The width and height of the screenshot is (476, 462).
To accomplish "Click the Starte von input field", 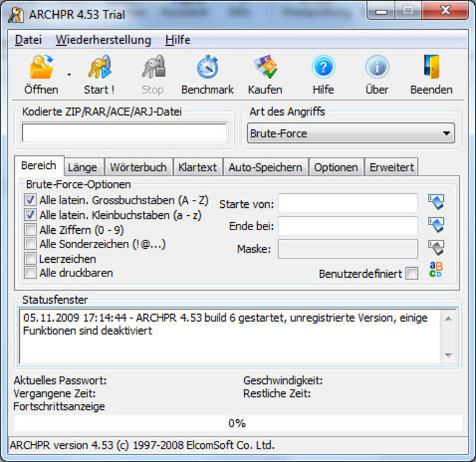I will pos(348,203).
